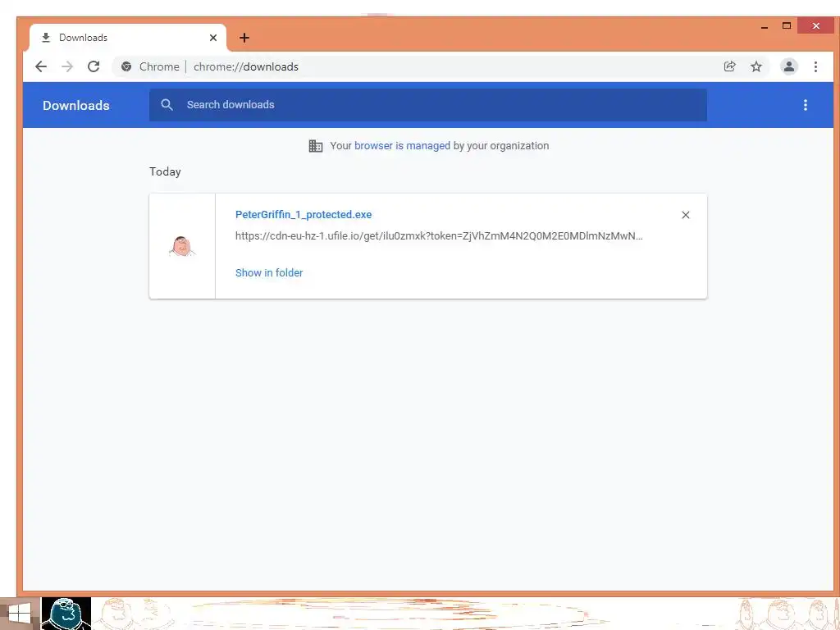The width and height of the screenshot is (840, 630).
Task: Open Chrome's three-dot main menu
Action: pyautogui.click(x=815, y=66)
